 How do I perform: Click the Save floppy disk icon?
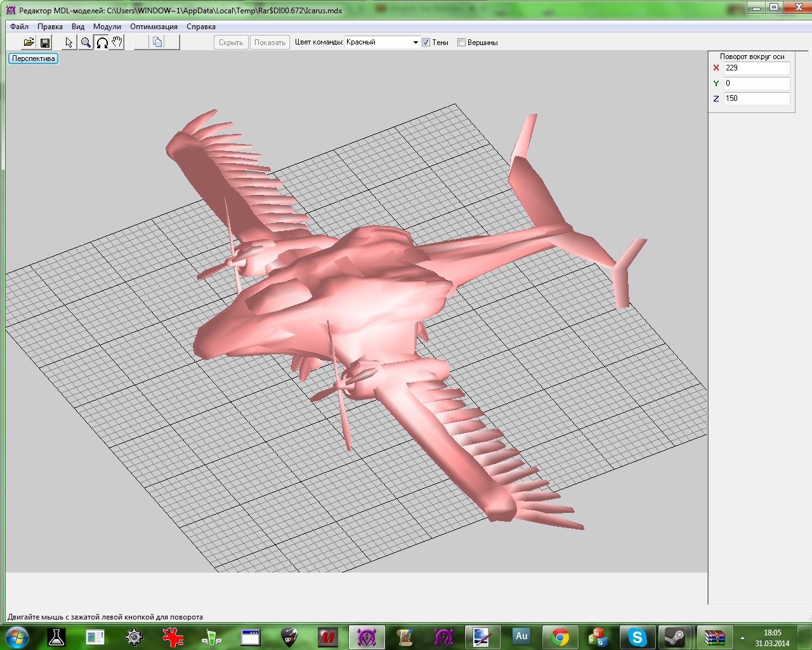click(45, 43)
